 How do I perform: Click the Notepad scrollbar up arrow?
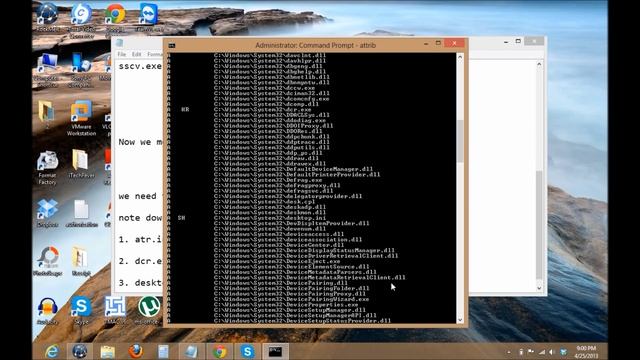539,64
